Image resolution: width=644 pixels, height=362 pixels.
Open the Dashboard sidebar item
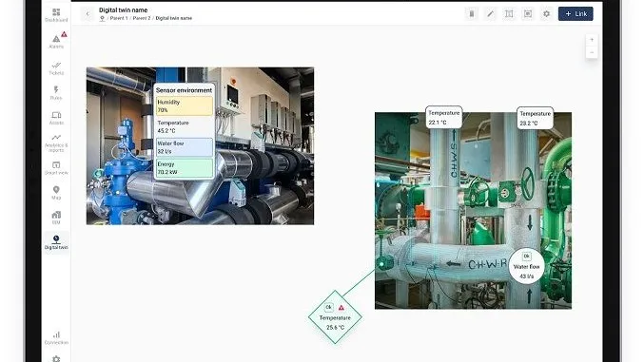pyautogui.click(x=56, y=15)
